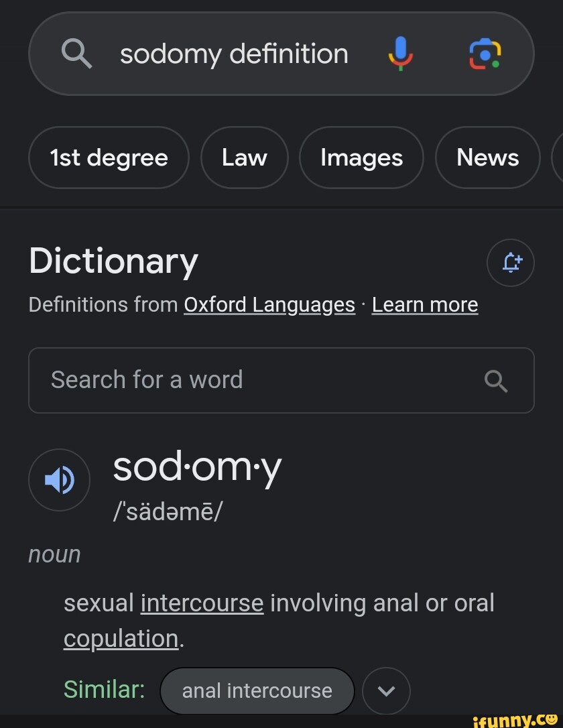This screenshot has height=728, width=563.
Task: Select the '1st degree' filter chip
Action: pyautogui.click(x=109, y=158)
